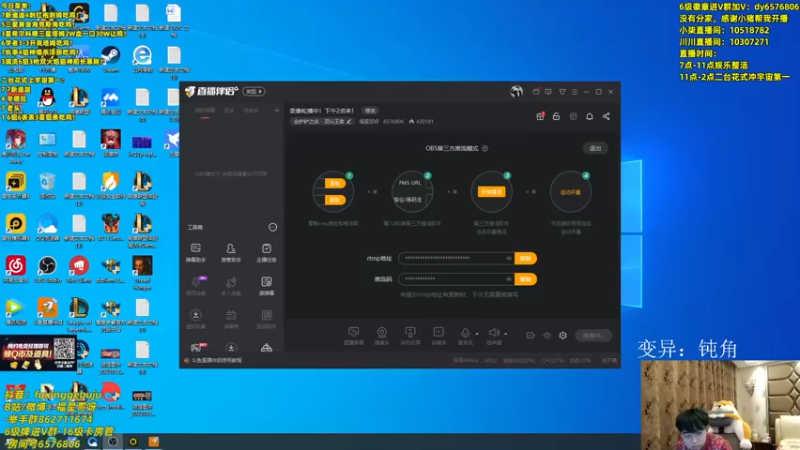The image size is (800, 450).
Task: Click 自动开播 in the step 4 circle
Action: 570,192
